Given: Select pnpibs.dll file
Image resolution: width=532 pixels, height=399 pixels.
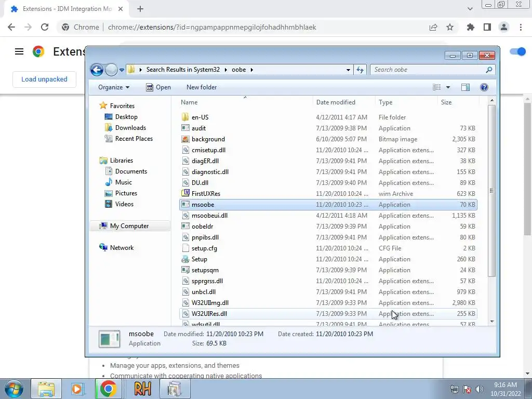Looking at the screenshot, I should click(x=205, y=237).
